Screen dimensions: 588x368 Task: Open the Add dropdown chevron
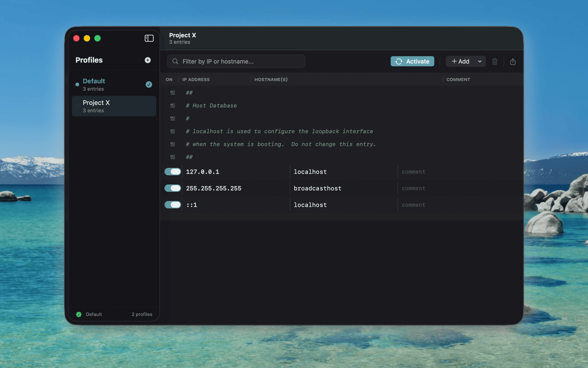coord(481,61)
